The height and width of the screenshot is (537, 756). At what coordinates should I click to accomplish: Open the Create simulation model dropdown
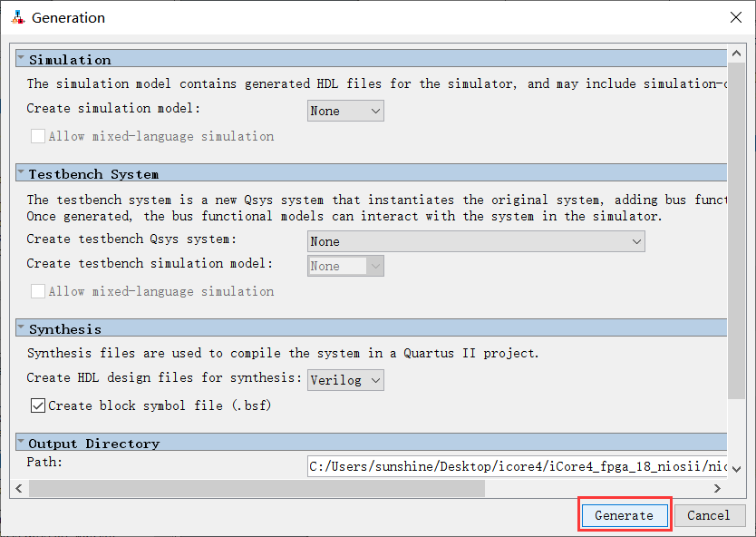click(x=345, y=111)
